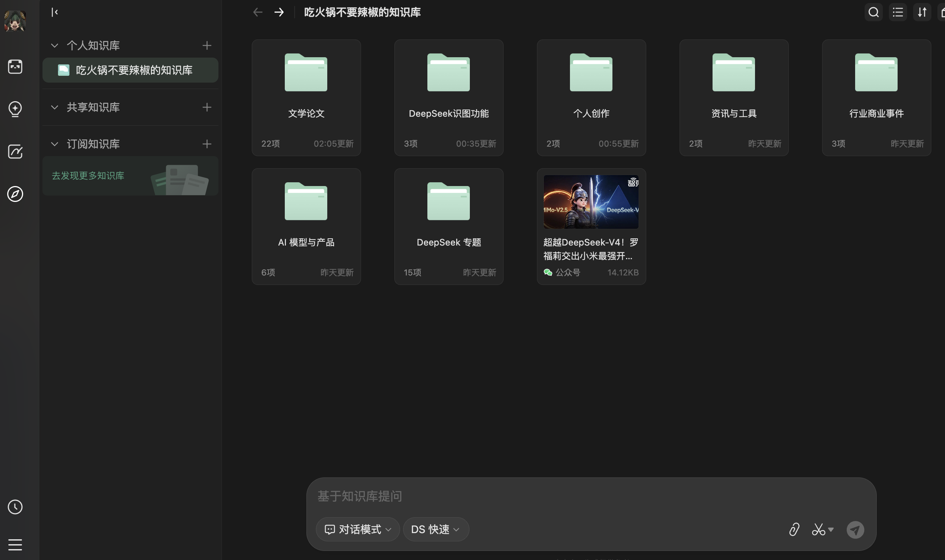Select 吃火锅不要辣椒的知识库 in sidebar
This screenshot has width=945, height=560.
(x=130, y=70)
